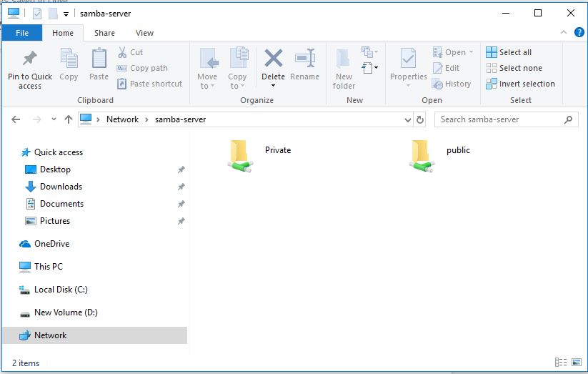
Task: Open Help with the question mark icon
Action: pos(579,33)
